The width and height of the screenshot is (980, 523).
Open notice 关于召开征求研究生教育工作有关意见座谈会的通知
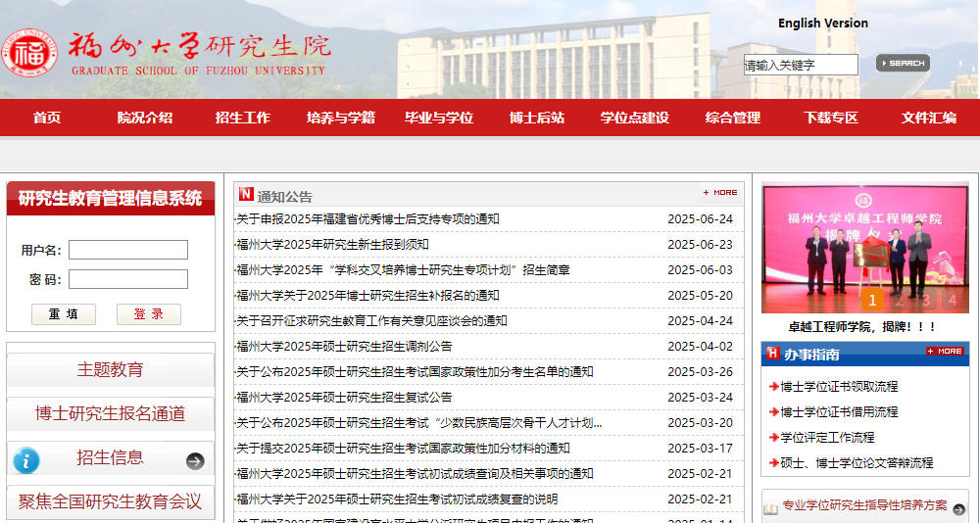pos(371,321)
